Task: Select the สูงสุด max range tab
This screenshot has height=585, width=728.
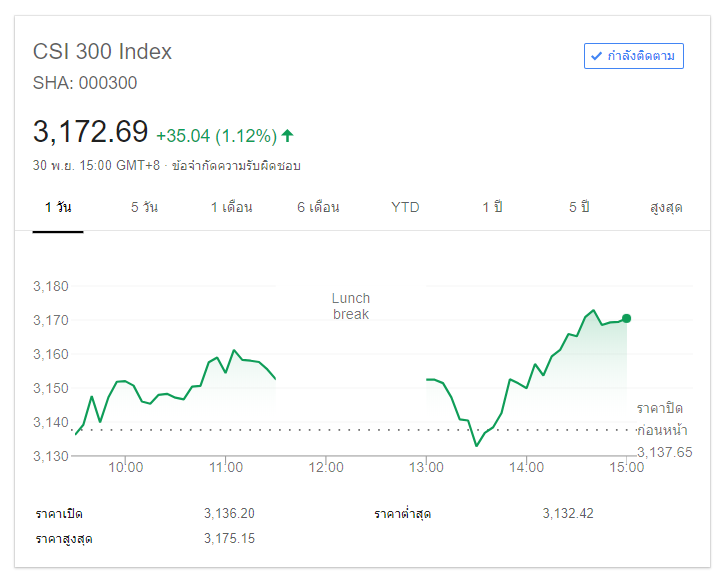Action: pyautogui.click(x=666, y=207)
